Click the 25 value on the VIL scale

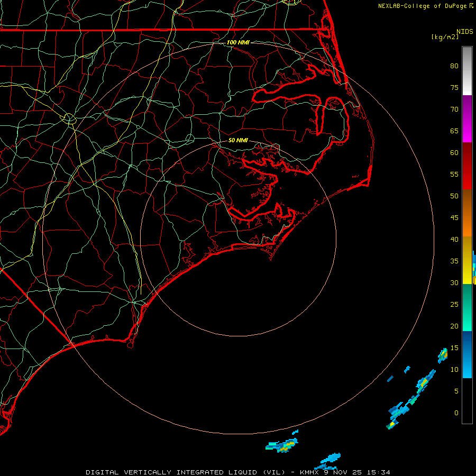[x=454, y=305]
